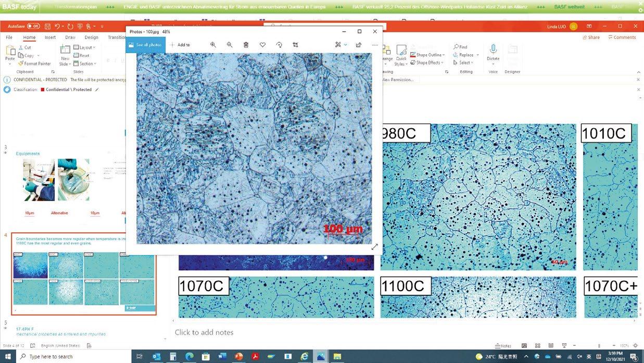Collapse the PowerPoint ribbon with chevron
Image resolution: width=644 pixels, height=363 pixels.
click(x=638, y=72)
